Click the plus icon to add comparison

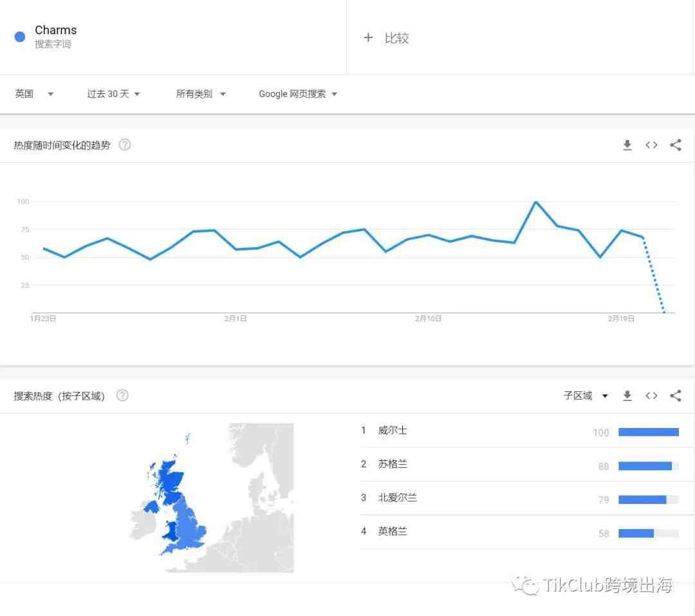[x=368, y=38]
